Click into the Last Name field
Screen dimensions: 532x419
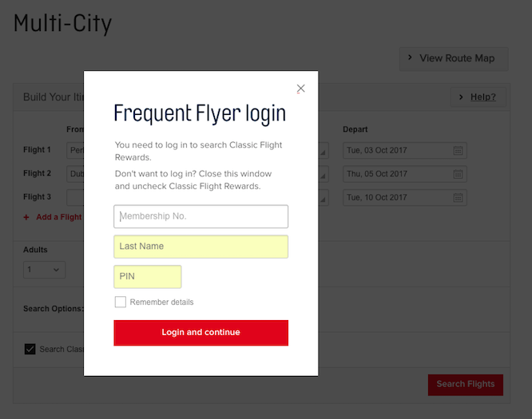coord(200,247)
